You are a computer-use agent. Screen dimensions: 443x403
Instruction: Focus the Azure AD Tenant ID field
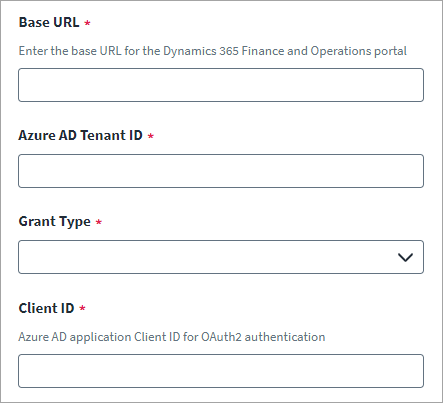(x=221, y=171)
